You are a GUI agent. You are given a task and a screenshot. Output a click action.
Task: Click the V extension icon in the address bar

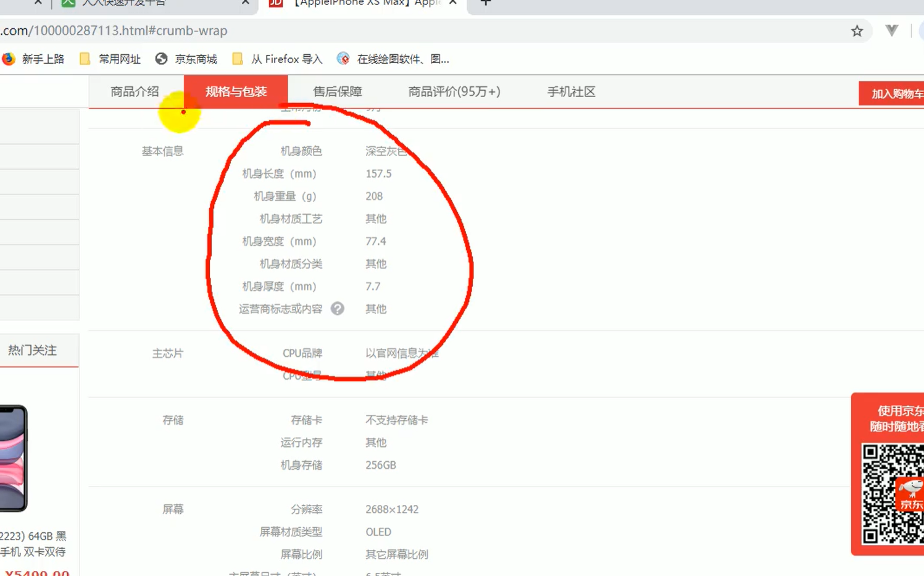click(x=891, y=30)
